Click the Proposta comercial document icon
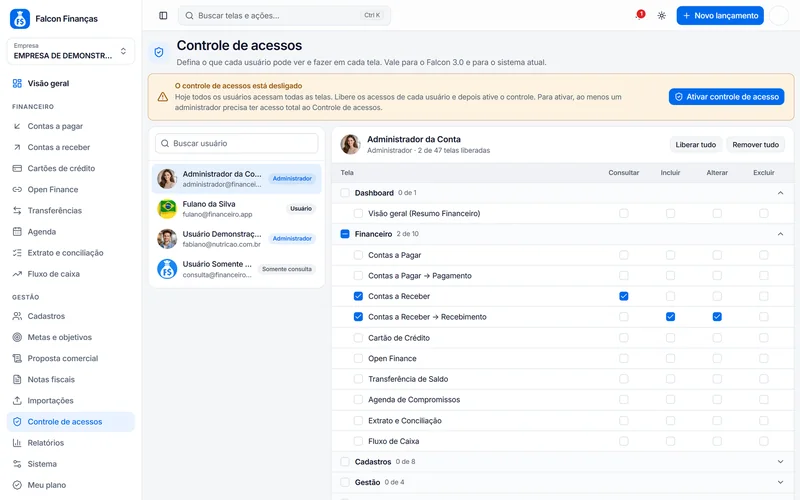The image size is (800, 500). coord(17,358)
